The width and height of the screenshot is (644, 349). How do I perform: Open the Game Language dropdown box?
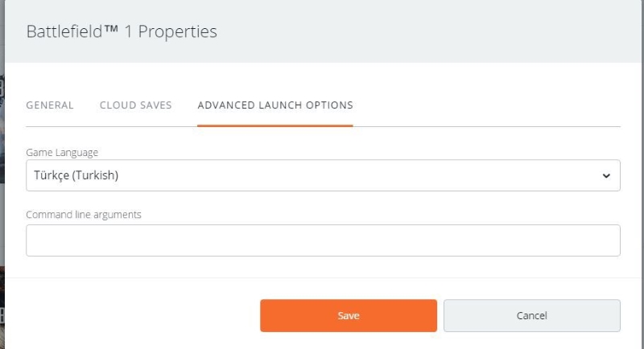pyautogui.click(x=324, y=175)
